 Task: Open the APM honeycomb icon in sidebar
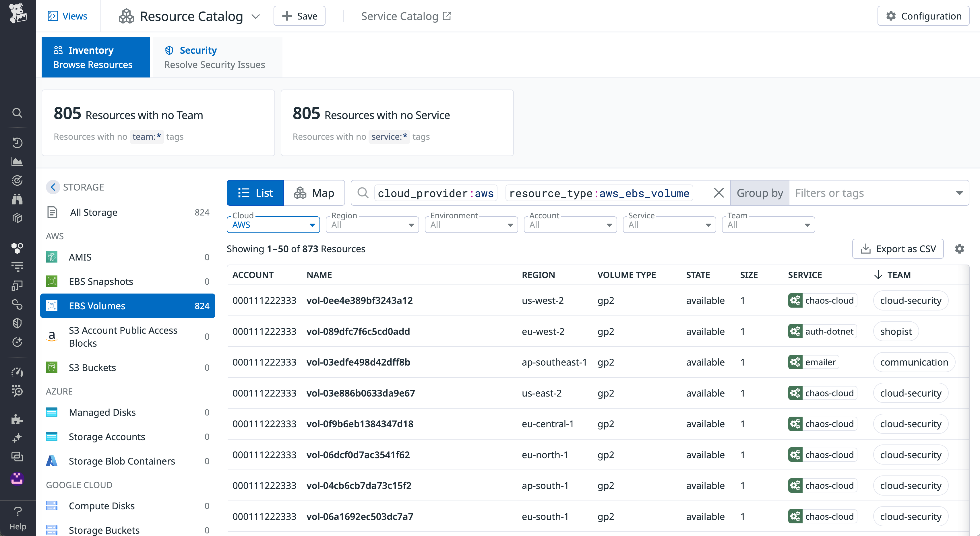tap(18, 248)
